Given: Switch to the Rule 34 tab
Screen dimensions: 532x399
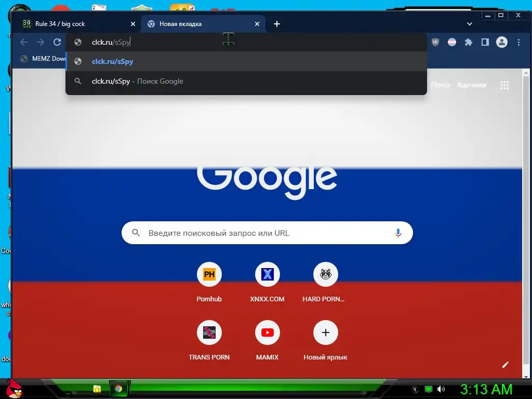Looking at the screenshot, I should [79, 24].
